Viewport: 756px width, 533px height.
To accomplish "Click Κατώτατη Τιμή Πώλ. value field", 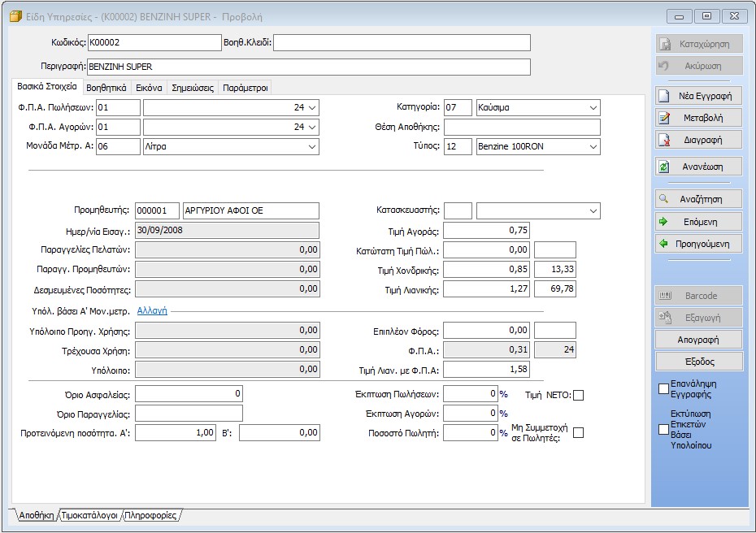I will 486,250.
